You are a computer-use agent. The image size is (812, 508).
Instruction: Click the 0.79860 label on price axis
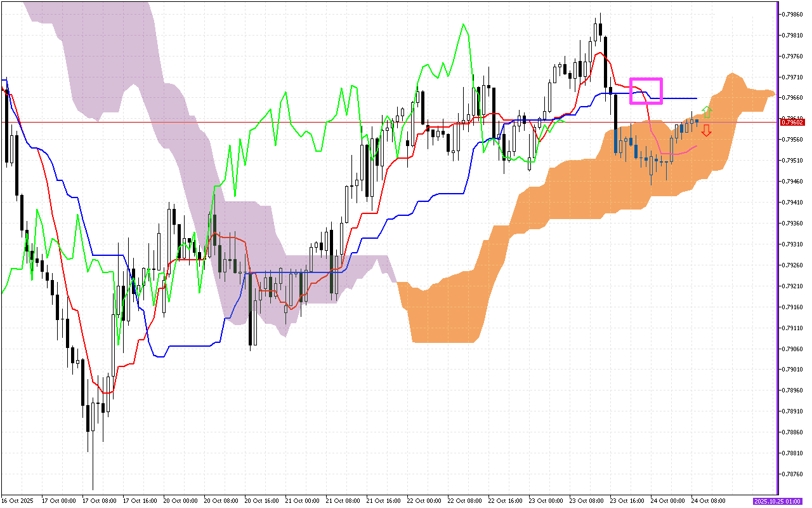click(x=793, y=14)
